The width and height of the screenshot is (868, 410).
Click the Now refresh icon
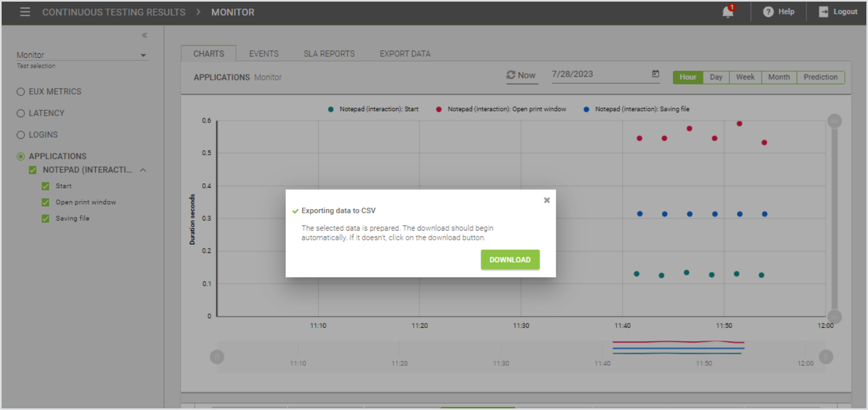coord(511,75)
